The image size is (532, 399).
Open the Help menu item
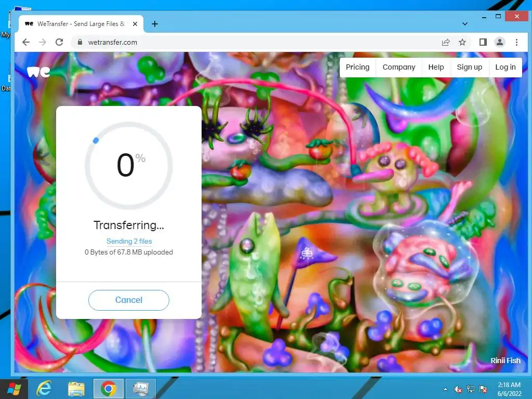436,67
